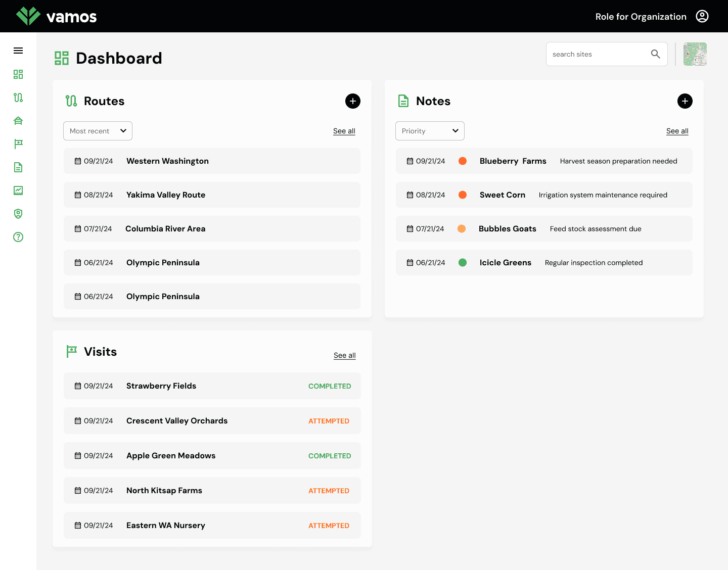Image resolution: width=728 pixels, height=570 pixels.
Task: Open the Strawberry Fields visit
Action: pyautogui.click(x=212, y=386)
